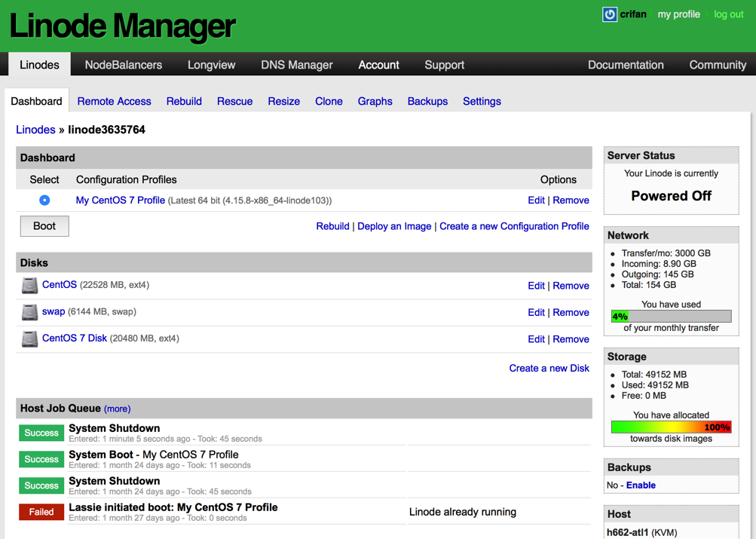The height and width of the screenshot is (539, 756).
Task: Open the swap disk link
Action: [54, 311]
